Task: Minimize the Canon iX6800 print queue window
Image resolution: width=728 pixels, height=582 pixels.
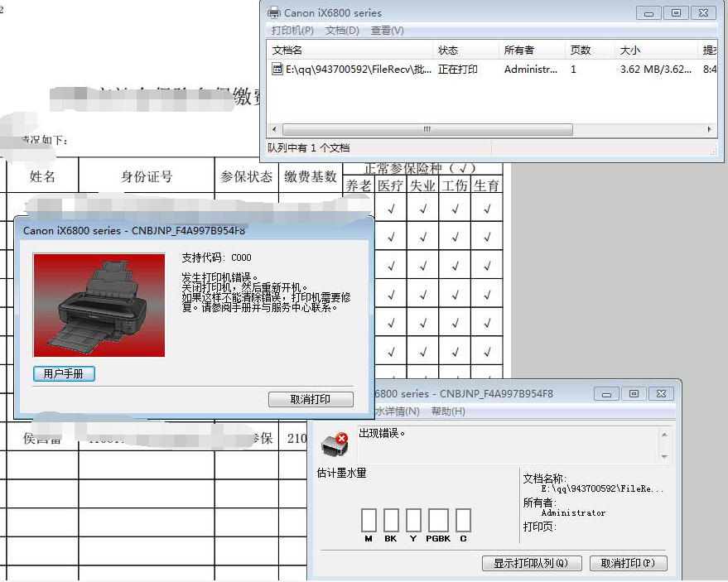Action: click(648, 13)
